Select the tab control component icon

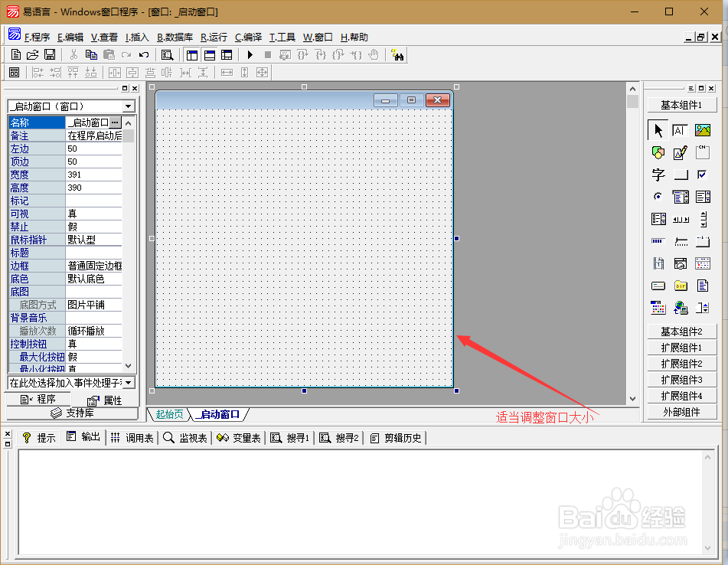click(703, 241)
